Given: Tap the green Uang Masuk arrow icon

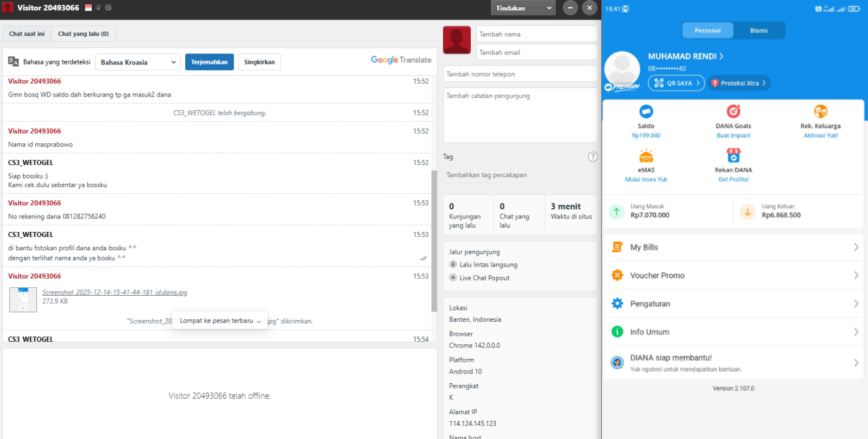Looking at the screenshot, I should click(x=617, y=211).
